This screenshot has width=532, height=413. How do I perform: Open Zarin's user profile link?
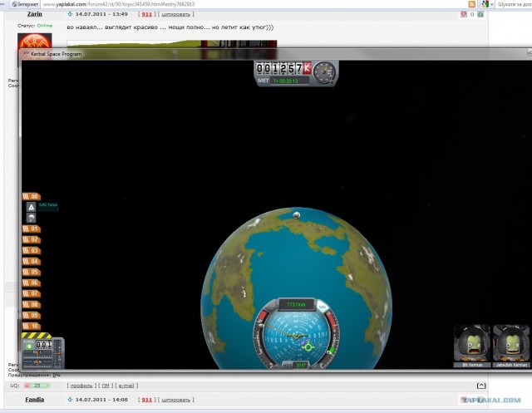[x=35, y=14]
